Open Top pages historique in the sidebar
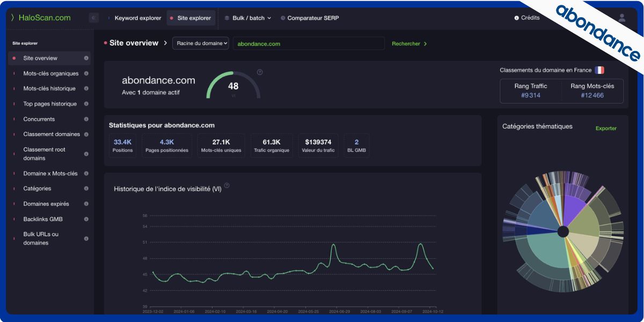Screen dimensions: 644x322 pyautogui.click(x=50, y=104)
